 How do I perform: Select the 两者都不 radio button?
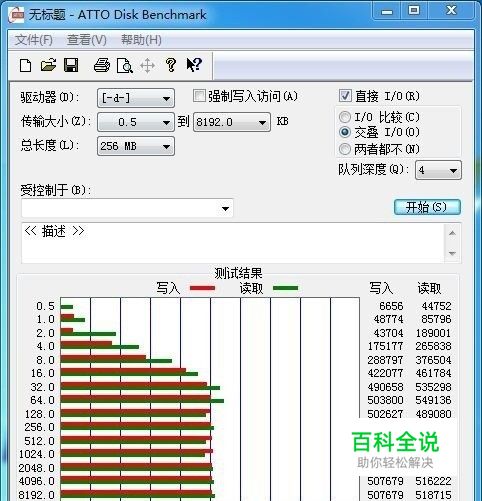345,149
